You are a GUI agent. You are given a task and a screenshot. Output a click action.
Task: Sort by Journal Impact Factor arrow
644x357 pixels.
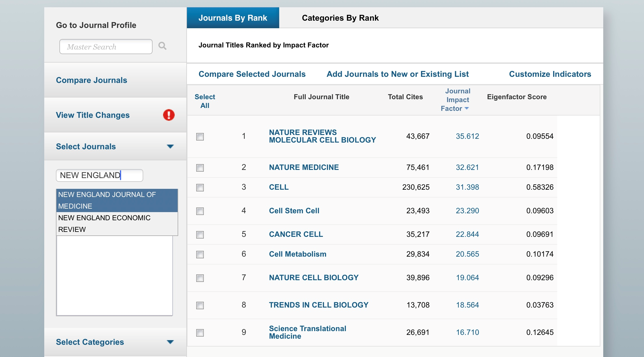tap(467, 109)
